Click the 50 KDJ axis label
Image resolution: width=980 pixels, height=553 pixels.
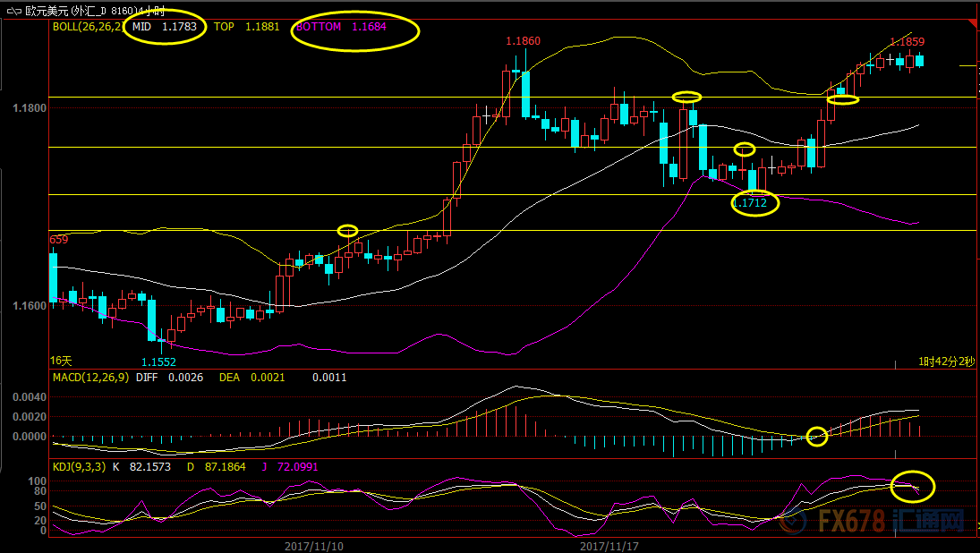pyautogui.click(x=41, y=506)
